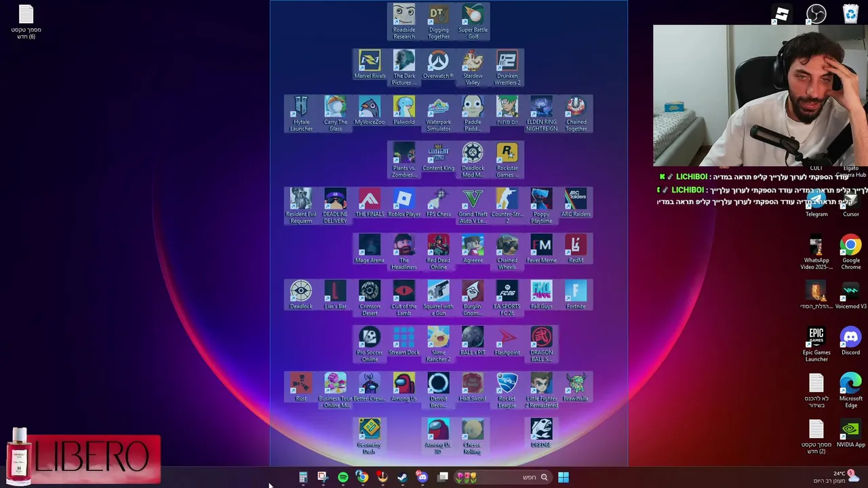Select the Hytale Launcher shortcut
The width and height of the screenshot is (868, 488).
[301, 114]
